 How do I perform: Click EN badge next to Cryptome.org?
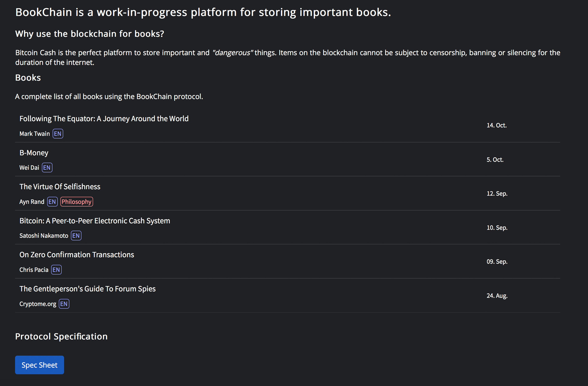pyautogui.click(x=64, y=304)
